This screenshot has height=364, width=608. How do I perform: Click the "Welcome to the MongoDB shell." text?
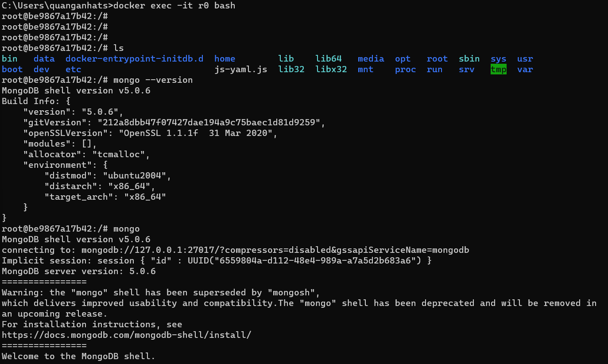(78, 356)
